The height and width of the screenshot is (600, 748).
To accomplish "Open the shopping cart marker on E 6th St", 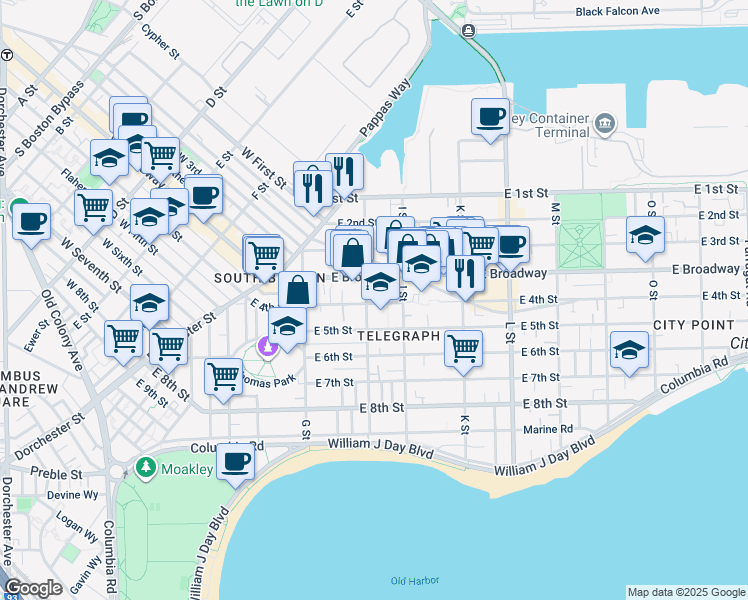I will [463, 350].
